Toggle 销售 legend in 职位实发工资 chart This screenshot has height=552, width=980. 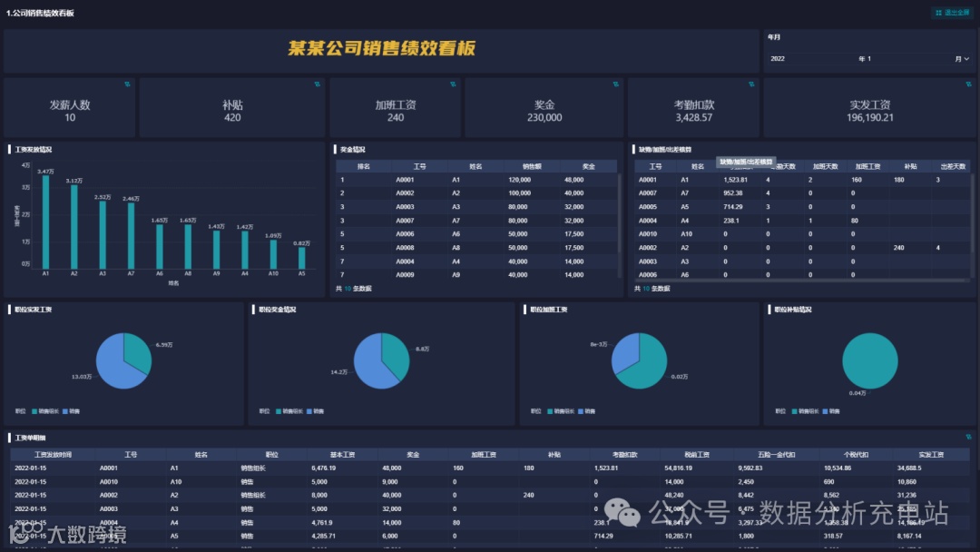[x=72, y=411]
